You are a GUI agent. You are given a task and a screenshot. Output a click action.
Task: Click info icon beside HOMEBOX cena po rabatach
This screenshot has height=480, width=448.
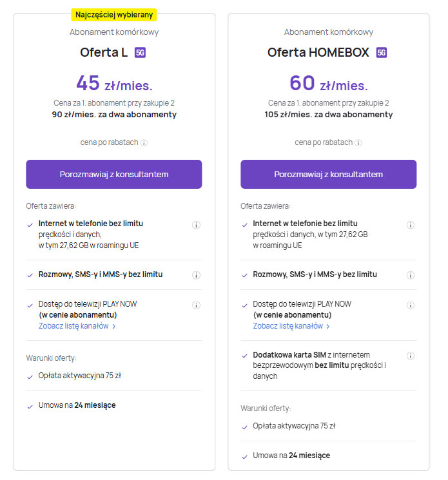point(358,143)
